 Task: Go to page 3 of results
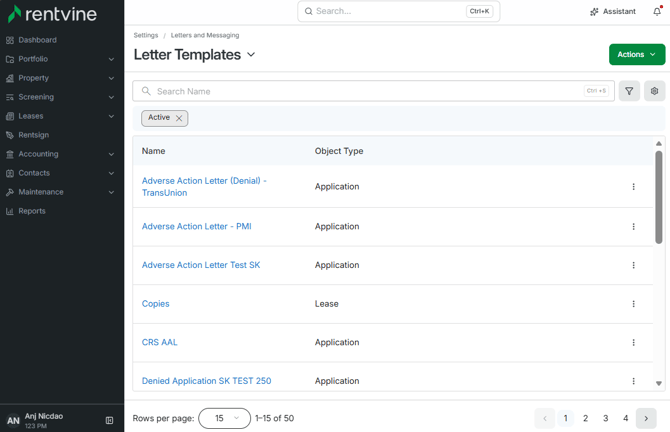pyautogui.click(x=605, y=418)
